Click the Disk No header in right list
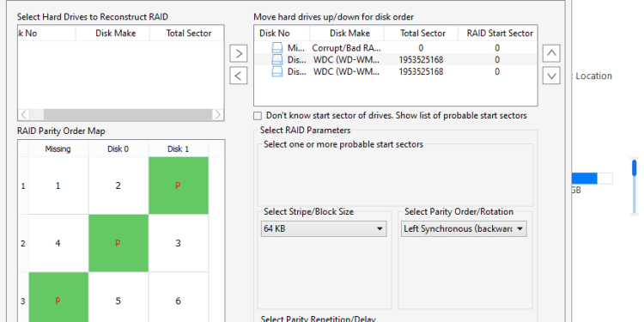Screen dimensions: 644x322 pyautogui.click(x=275, y=33)
